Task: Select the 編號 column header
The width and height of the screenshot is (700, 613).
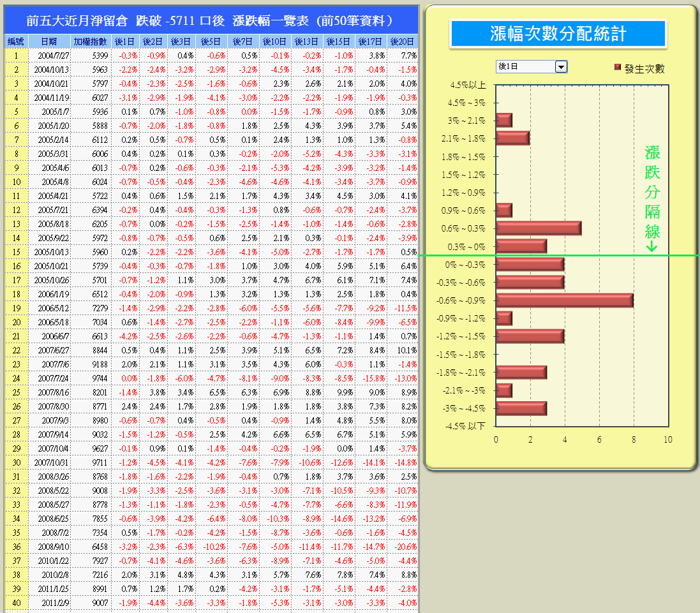Action: [x=16, y=41]
